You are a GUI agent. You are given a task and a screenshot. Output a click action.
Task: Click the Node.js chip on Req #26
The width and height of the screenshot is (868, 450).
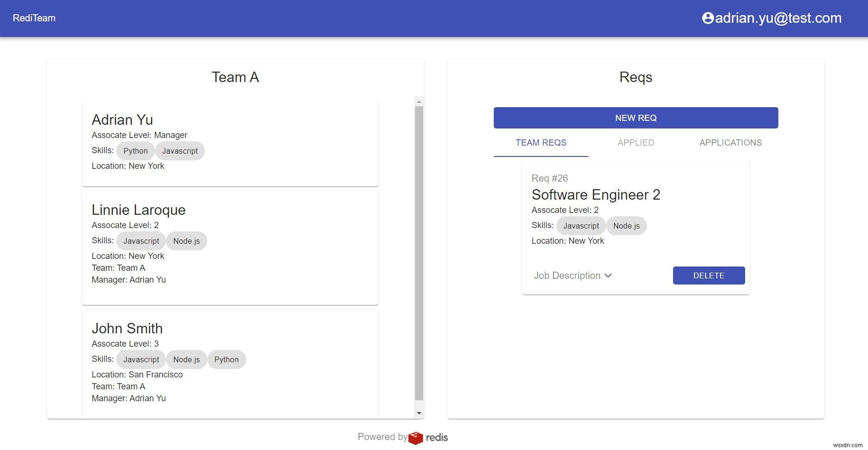pos(626,226)
